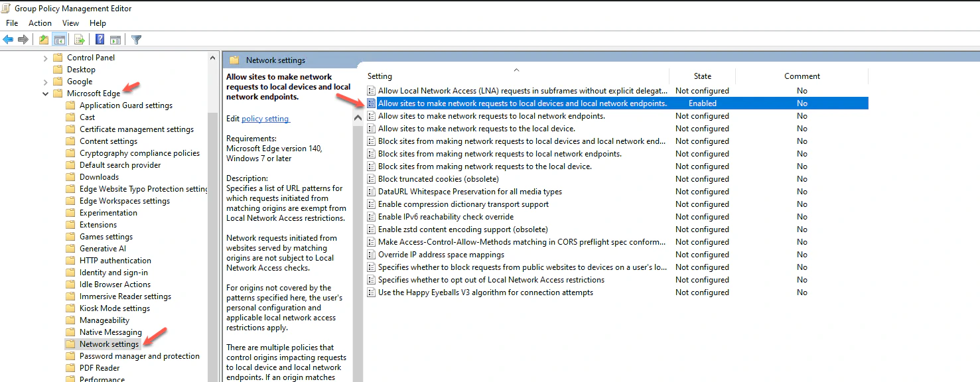Click tree pane scroll up arrow

(x=213, y=58)
